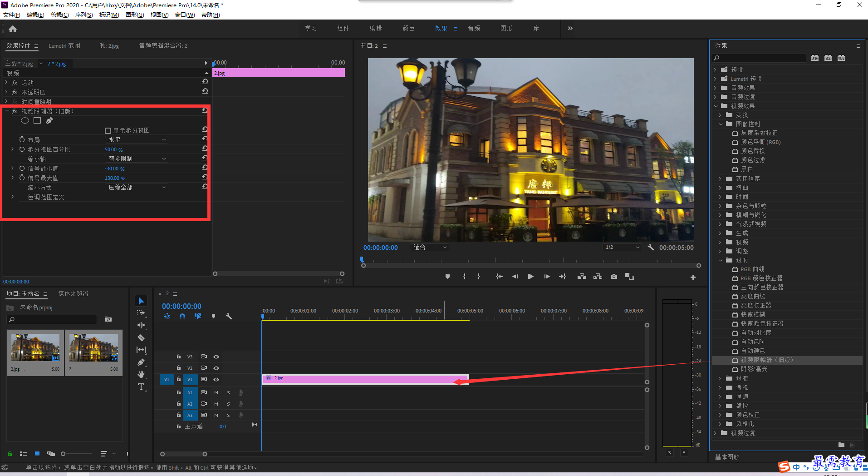Select the Ripple Edit tool

141,325
